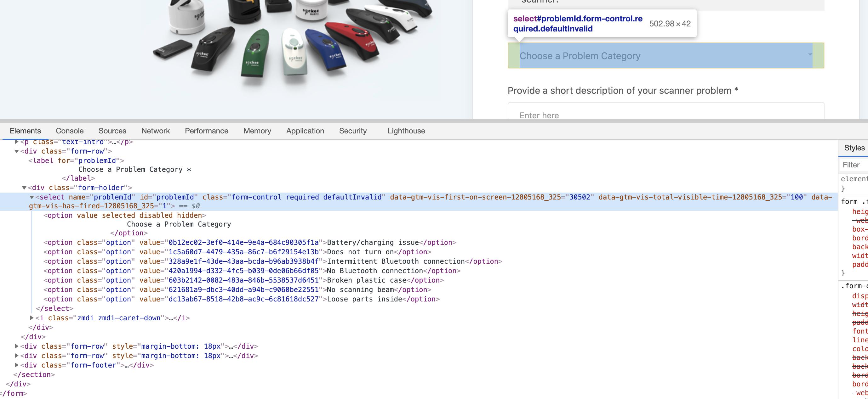Switch to the Console tab
Image resolution: width=868 pixels, height=399 pixels.
click(x=69, y=131)
